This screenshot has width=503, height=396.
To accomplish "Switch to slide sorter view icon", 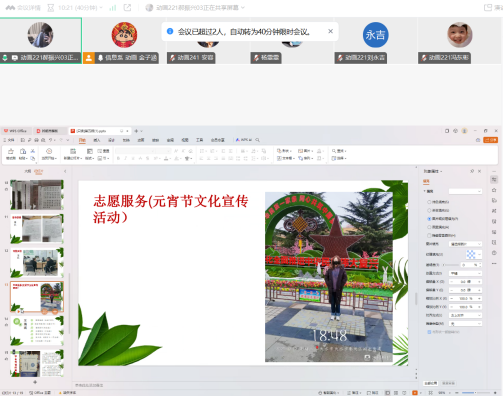I will [x=396, y=393].
